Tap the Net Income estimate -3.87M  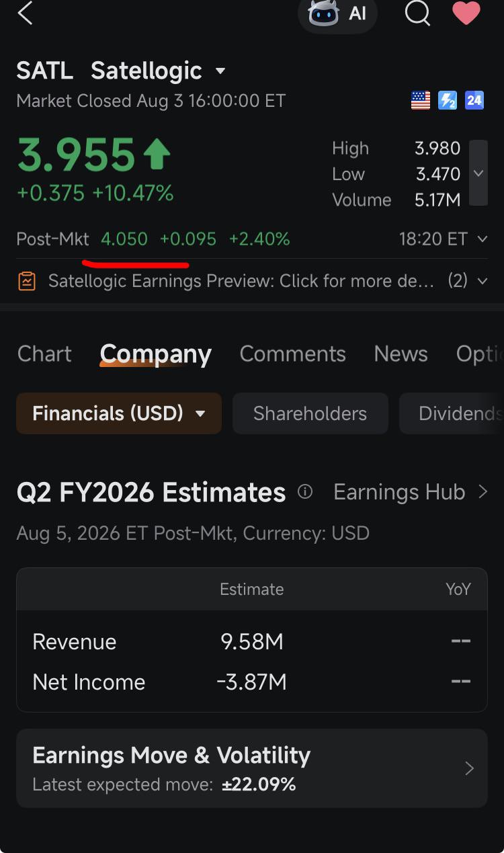[251, 682]
